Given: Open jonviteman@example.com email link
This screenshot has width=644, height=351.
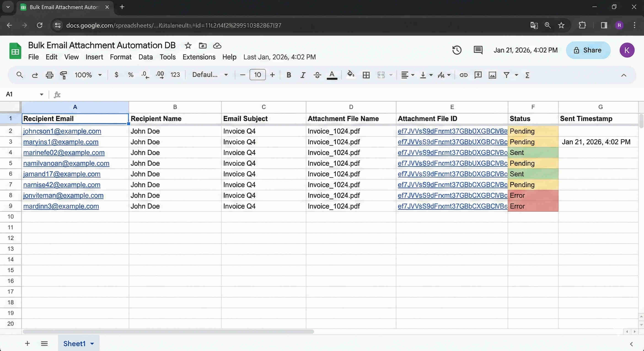Looking at the screenshot, I should coord(63,195).
